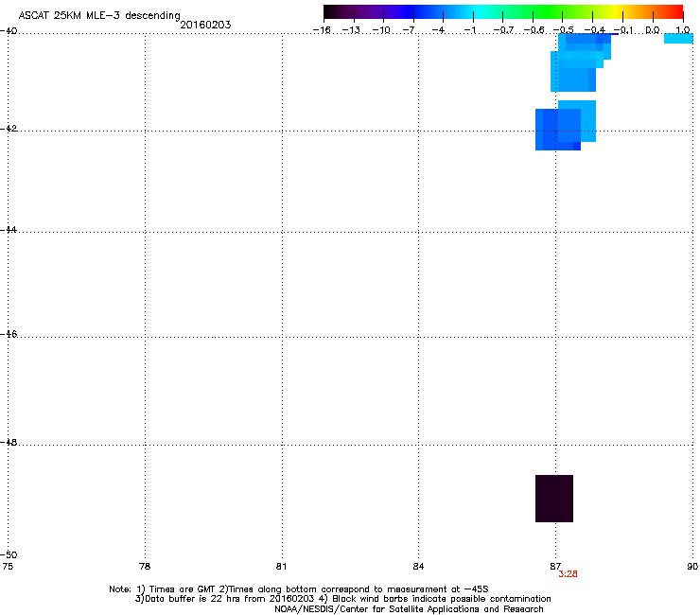Click the color bar label -0.7
The width and height of the screenshot is (700, 615).
(x=503, y=30)
